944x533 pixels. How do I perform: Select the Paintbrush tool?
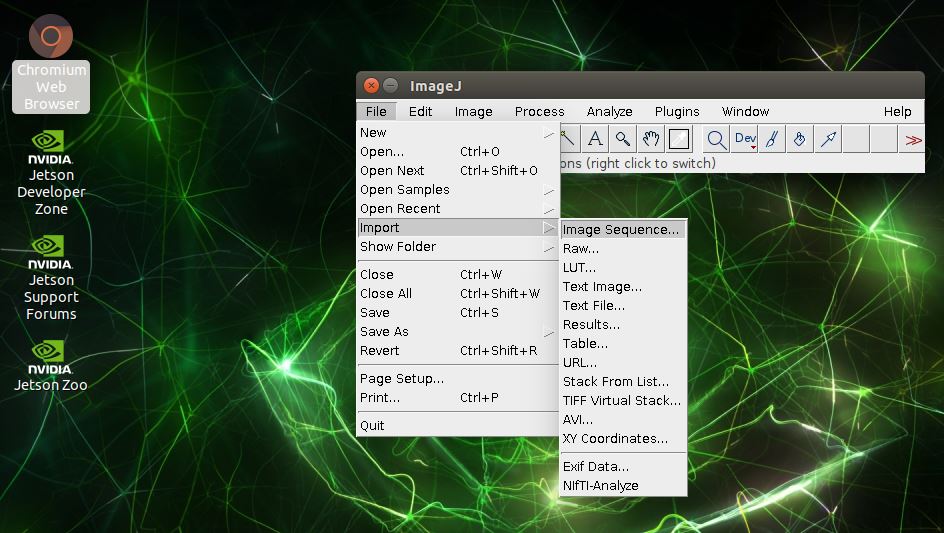point(772,140)
